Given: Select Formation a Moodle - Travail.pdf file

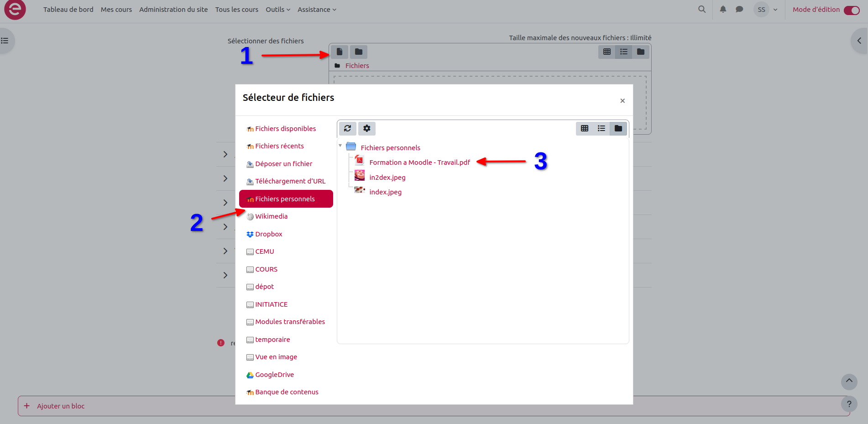Looking at the screenshot, I should (419, 162).
